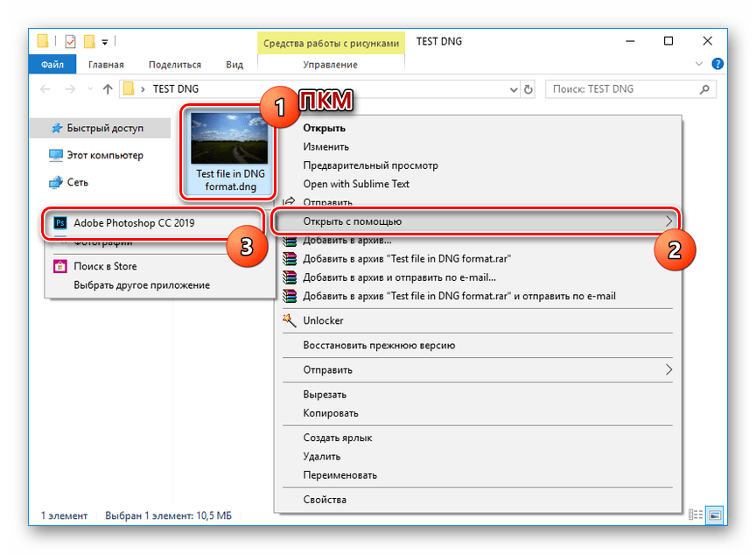Open the Customize Quick Access Toolbar dropdown
The width and height of the screenshot is (756, 554).
tap(105, 42)
